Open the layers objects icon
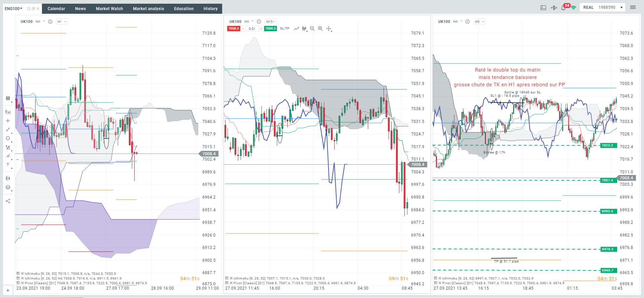Screen dimensions: 644x298 (x=8, y=187)
